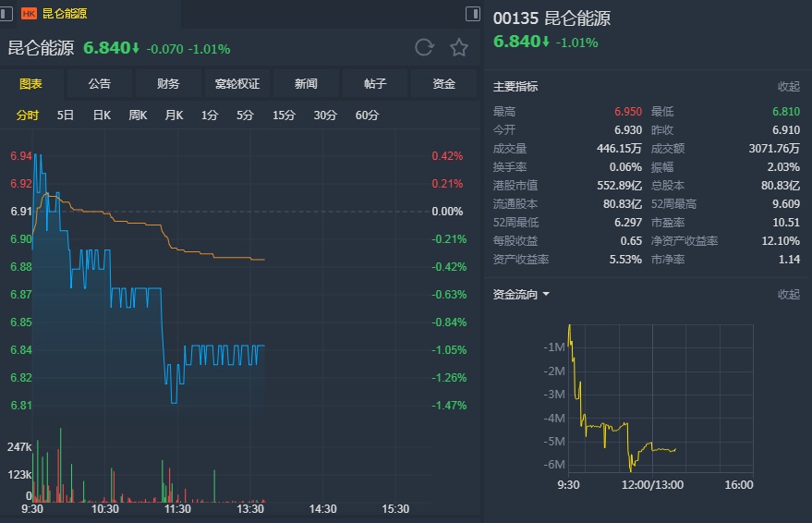812x523 pixels.
Task: Select the 日K chart period
Action: click(102, 116)
